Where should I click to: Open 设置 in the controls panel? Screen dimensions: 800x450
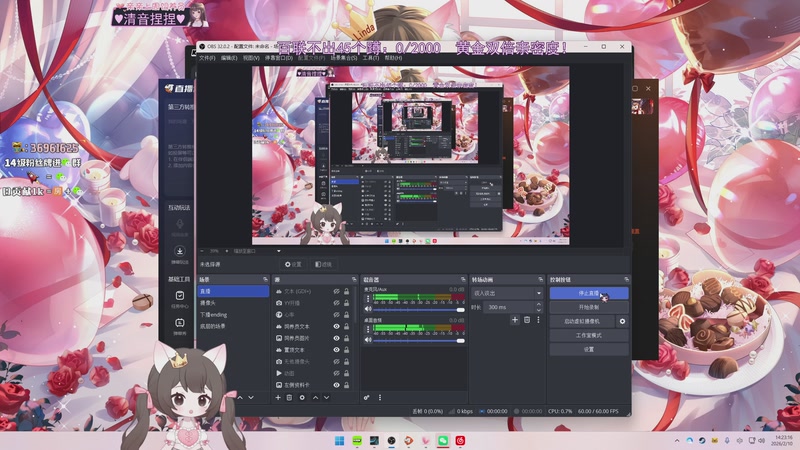[589, 349]
